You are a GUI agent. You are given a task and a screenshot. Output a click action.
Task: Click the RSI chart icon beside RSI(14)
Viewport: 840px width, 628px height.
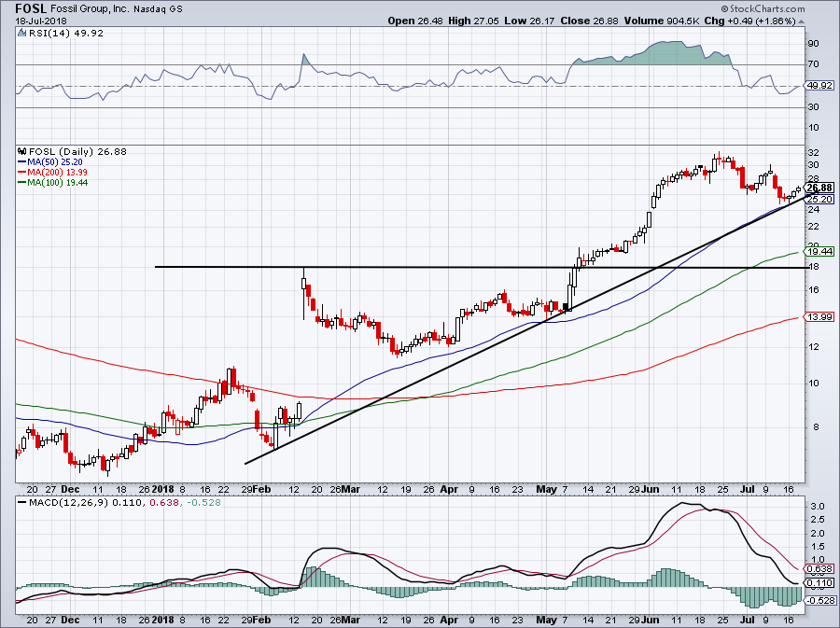click(22, 33)
